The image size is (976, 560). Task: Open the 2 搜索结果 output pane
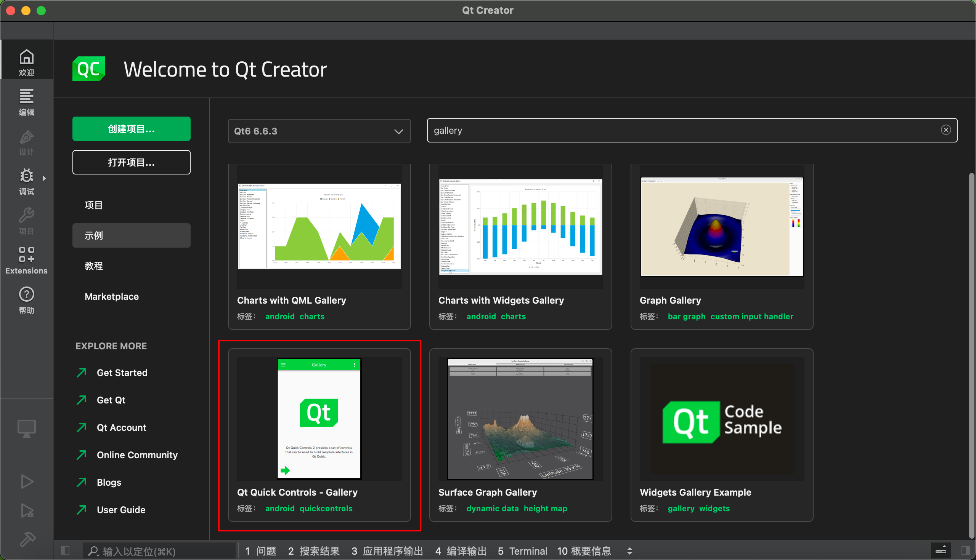coord(314,551)
